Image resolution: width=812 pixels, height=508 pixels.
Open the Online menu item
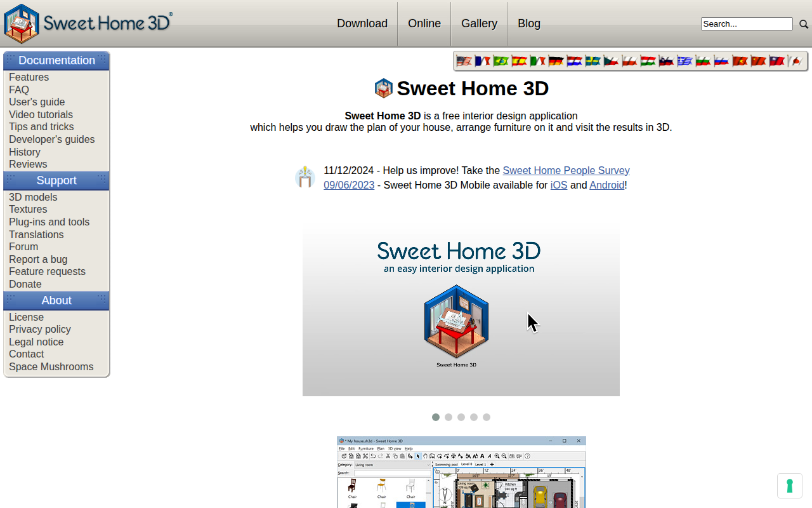point(424,23)
